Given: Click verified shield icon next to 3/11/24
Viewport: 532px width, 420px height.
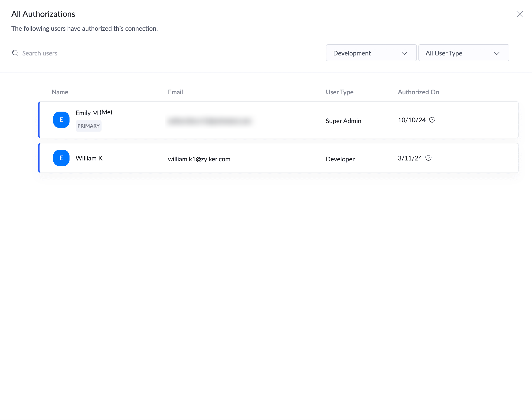Looking at the screenshot, I should pos(428,158).
